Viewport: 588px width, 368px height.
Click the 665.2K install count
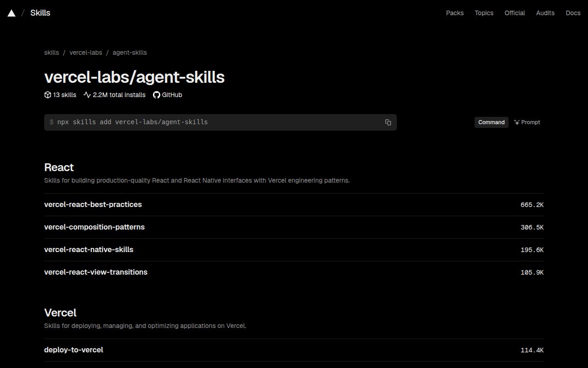tap(532, 205)
